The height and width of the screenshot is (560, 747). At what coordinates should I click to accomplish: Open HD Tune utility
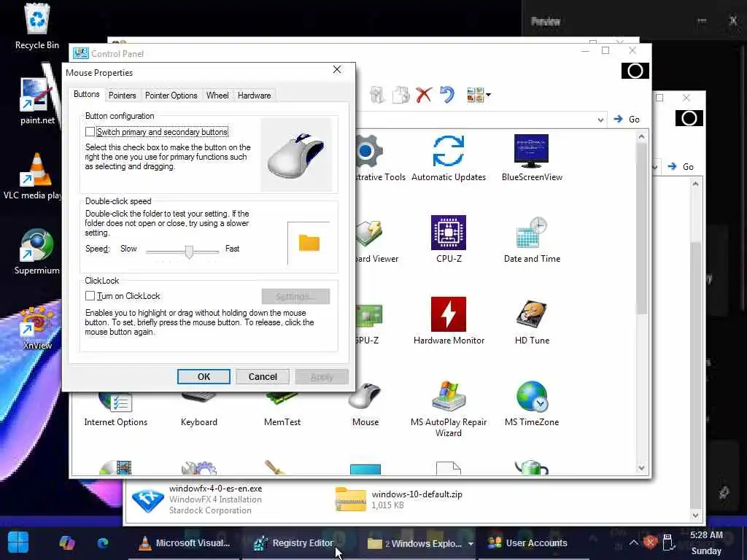click(532, 321)
